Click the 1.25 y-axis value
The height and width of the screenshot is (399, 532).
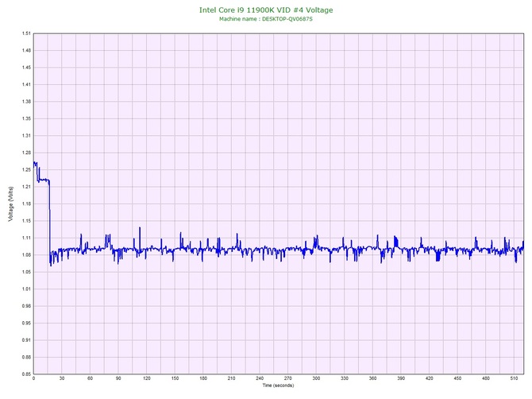(26, 170)
